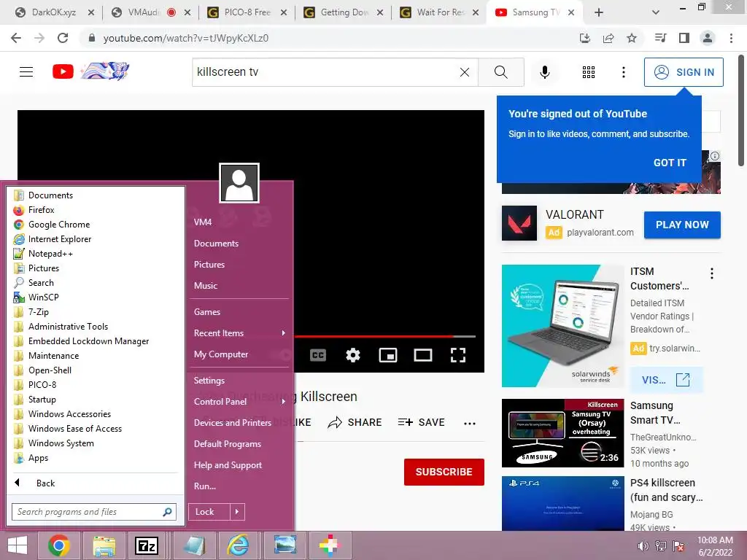Switch to the Getting Down tab
The width and height of the screenshot is (747, 560).
click(x=343, y=12)
